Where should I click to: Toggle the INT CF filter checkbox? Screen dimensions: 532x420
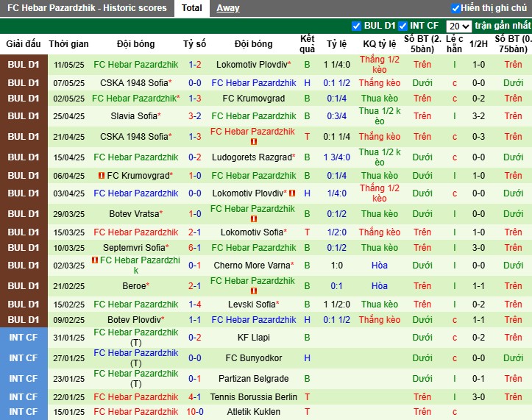[402, 26]
